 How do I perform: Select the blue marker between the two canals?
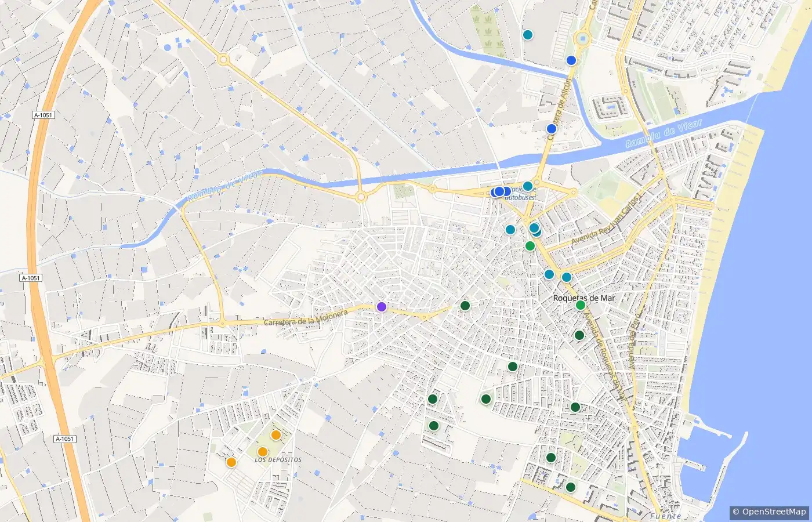click(x=552, y=129)
